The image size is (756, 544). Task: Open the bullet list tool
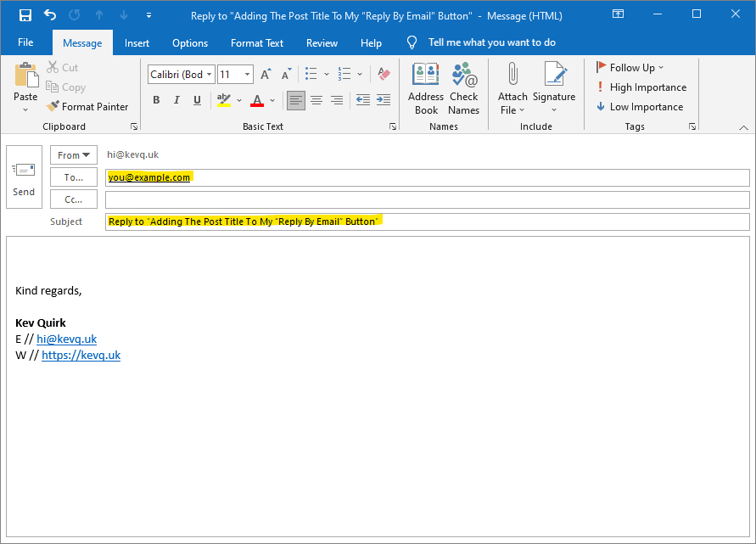click(311, 74)
